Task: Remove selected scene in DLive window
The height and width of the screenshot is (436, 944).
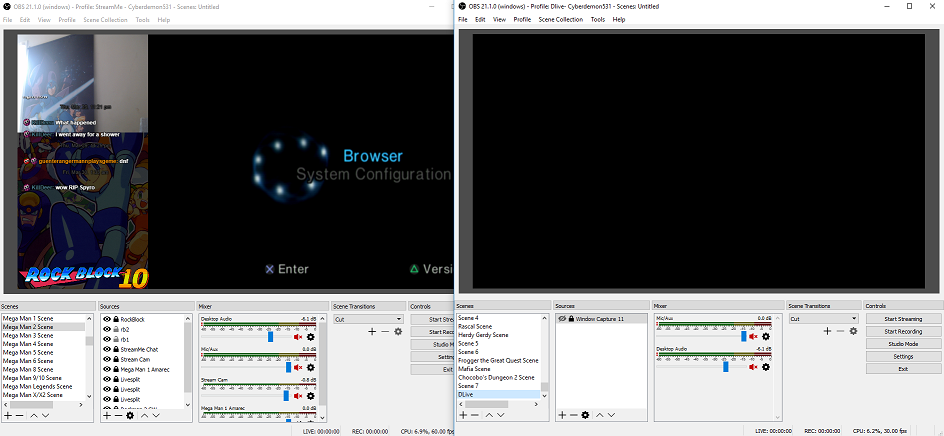Action: pos(474,415)
